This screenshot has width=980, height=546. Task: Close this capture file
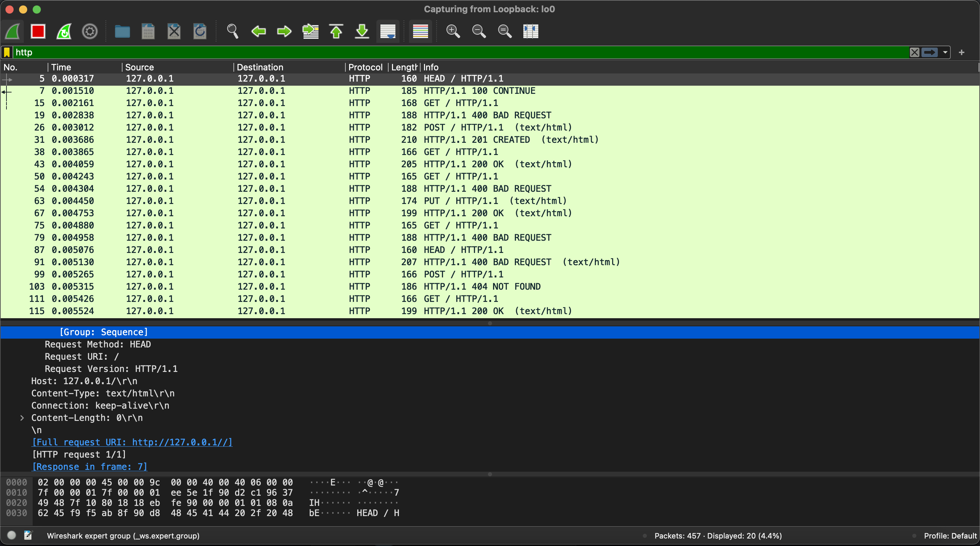pos(174,31)
